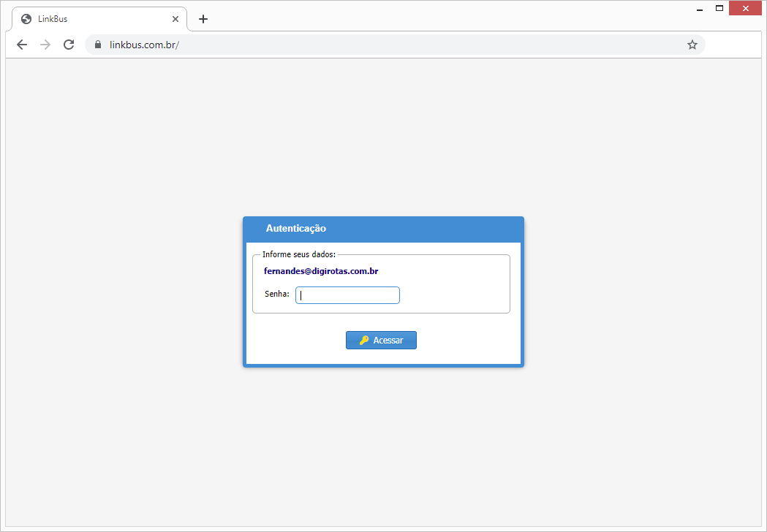Click the linkbus.com.br address bar
Image resolution: width=767 pixels, height=532 pixels.
pyautogui.click(x=395, y=45)
